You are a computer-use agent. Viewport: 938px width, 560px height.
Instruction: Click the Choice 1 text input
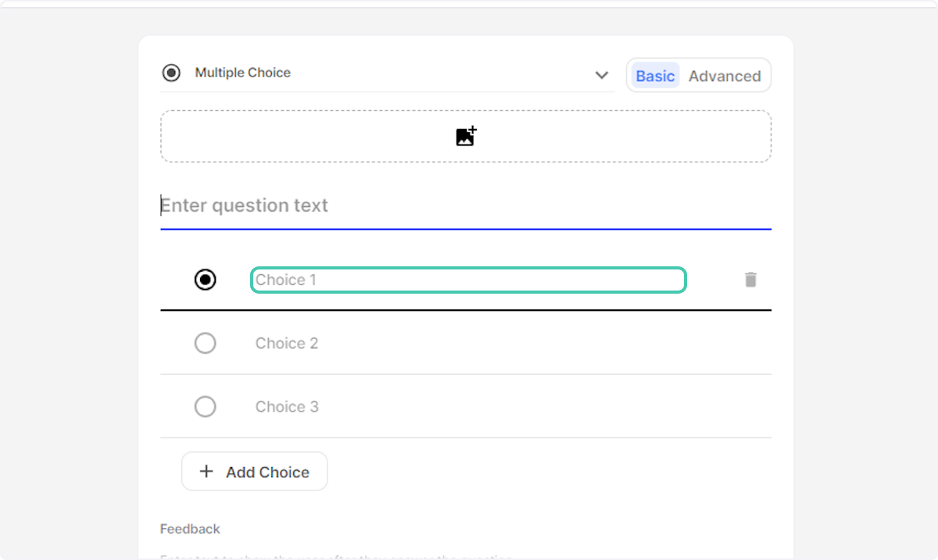[467, 279]
